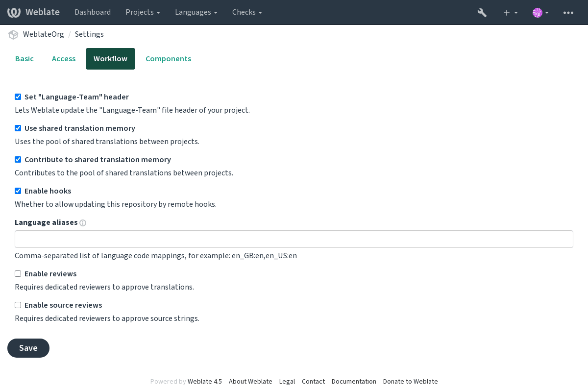Toggle Contribute to shared translation memory
Image resolution: width=588 pixels, height=390 pixels.
[x=18, y=160]
